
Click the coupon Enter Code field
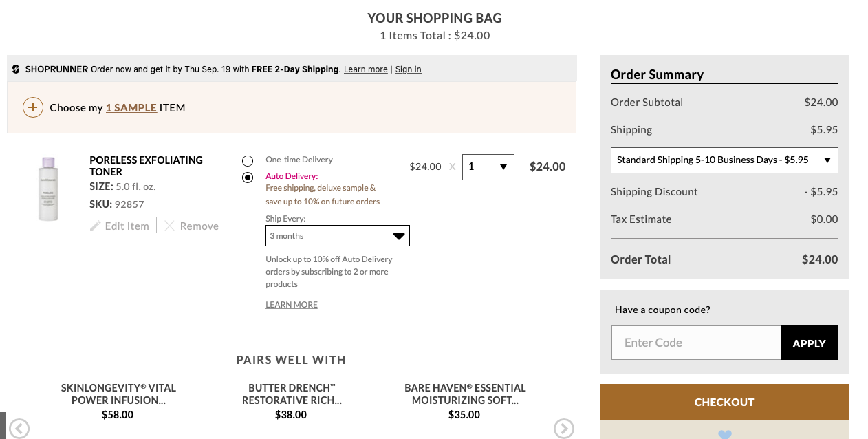click(x=696, y=343)
